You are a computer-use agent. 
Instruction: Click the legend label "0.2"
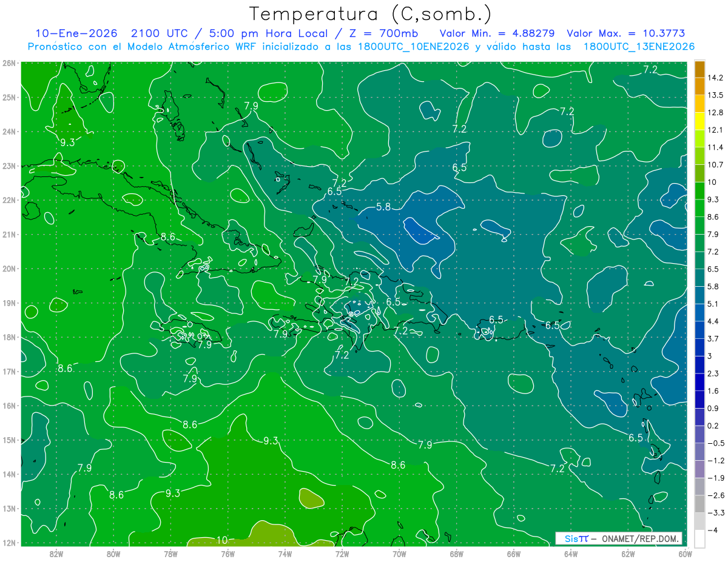click(x=713, y=426)
